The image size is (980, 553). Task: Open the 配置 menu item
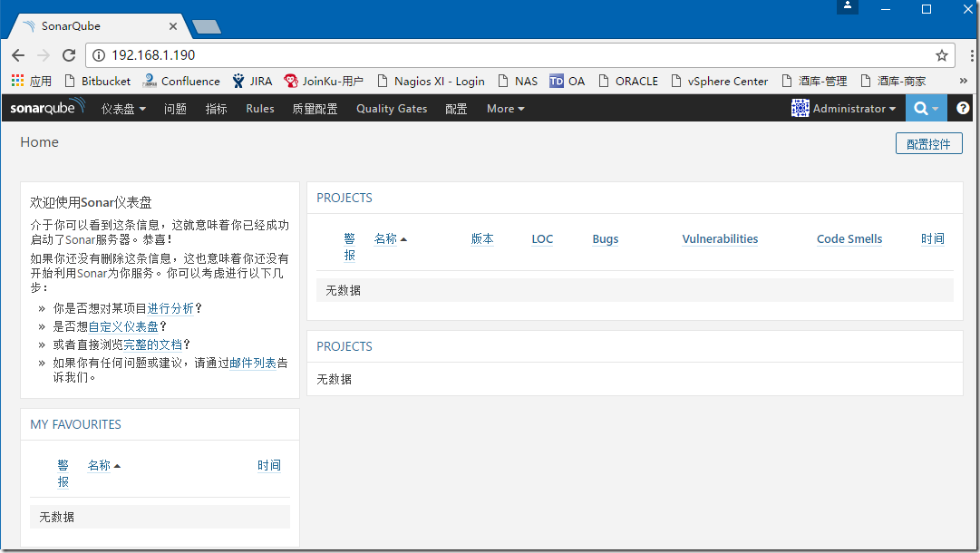tap(456, 109)
